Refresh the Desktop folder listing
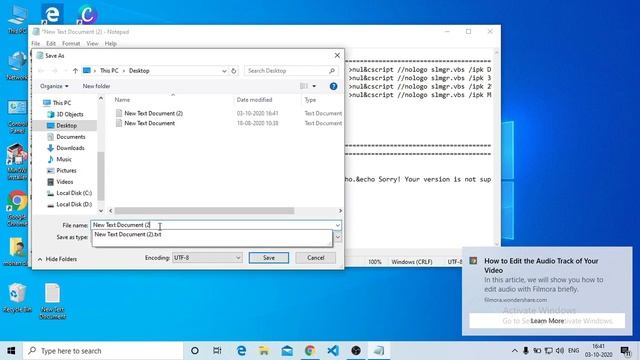The width and height of the screenshot is (640, 360). [234, 71]
